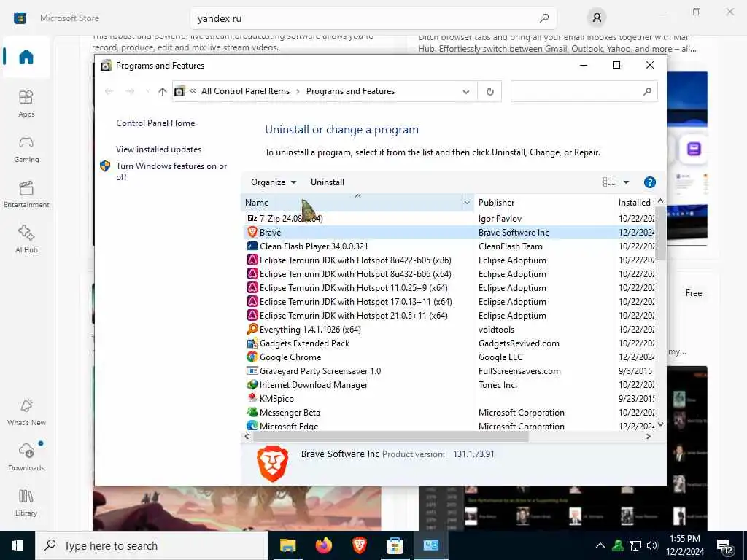The width and height of the screenshot is (747, 560).
Task: Refresh the Programs and Features list
Action: click(489, 91)
